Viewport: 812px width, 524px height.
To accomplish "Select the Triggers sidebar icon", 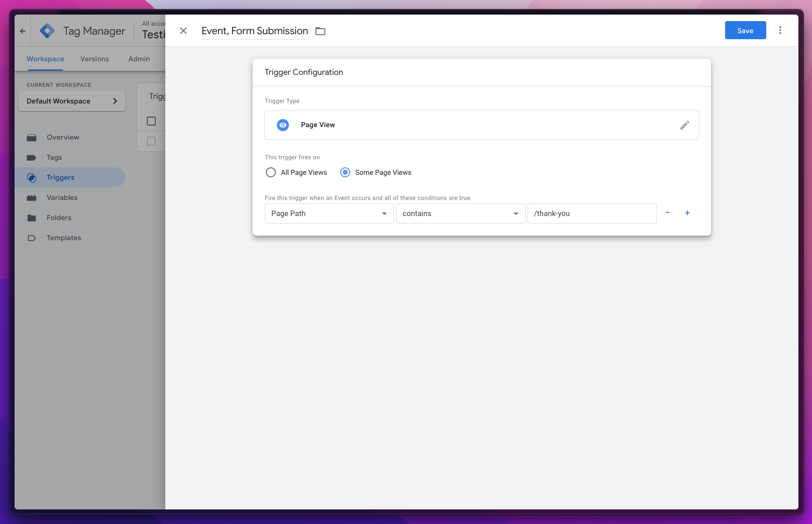I will coord(32,177).
